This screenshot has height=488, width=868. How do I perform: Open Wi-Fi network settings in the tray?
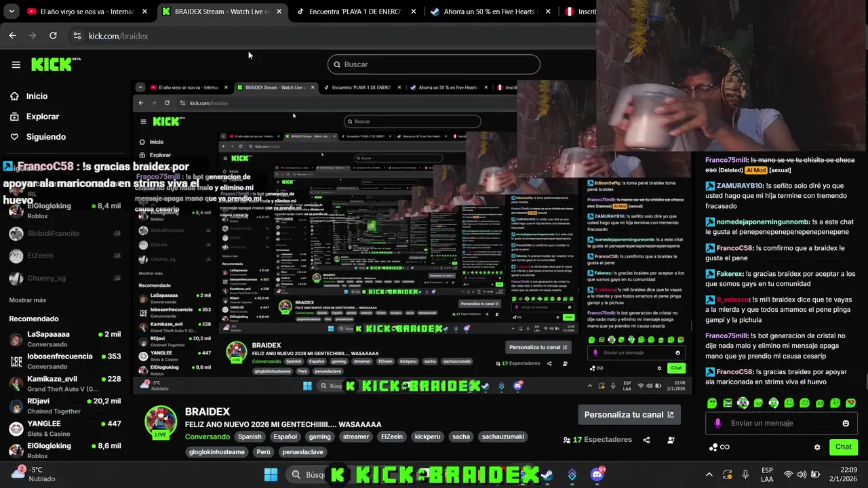tap(788, 474)
